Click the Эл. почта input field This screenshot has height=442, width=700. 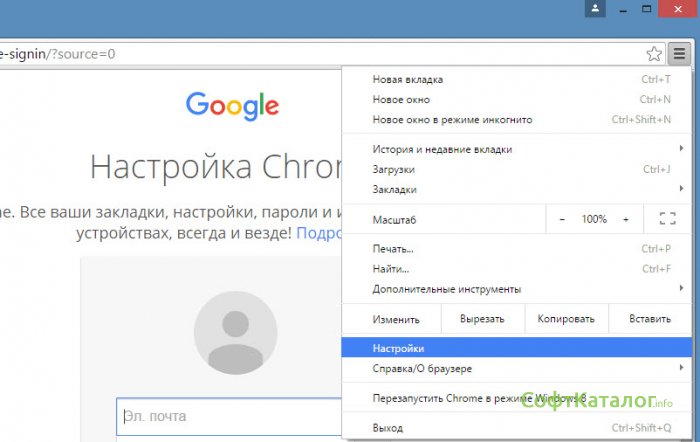click(x=228, y=416)
